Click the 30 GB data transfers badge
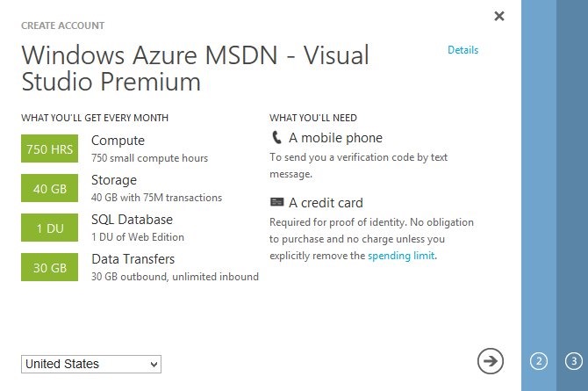This screenshot has width=588, height=391. tap(49, 268)
